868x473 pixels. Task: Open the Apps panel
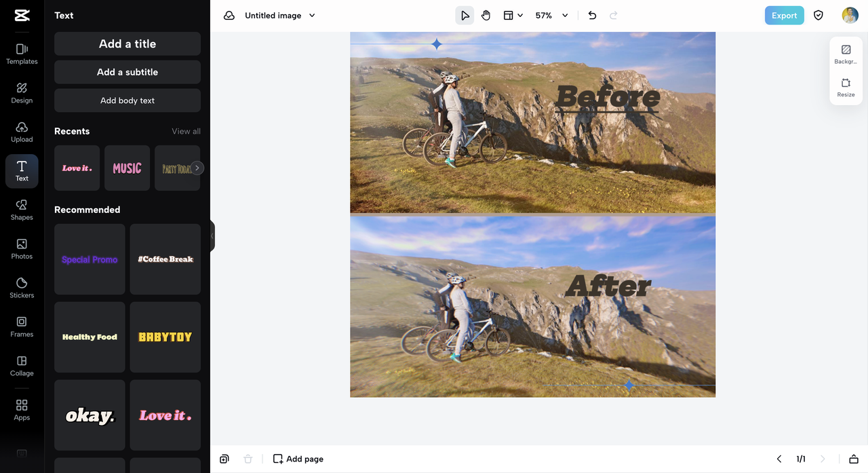pyautogui.click(x=22, y=410)
